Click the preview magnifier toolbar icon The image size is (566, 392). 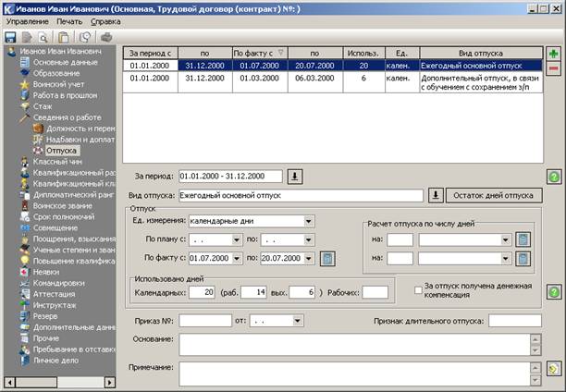pyautogui.click(x=43, y=38)
